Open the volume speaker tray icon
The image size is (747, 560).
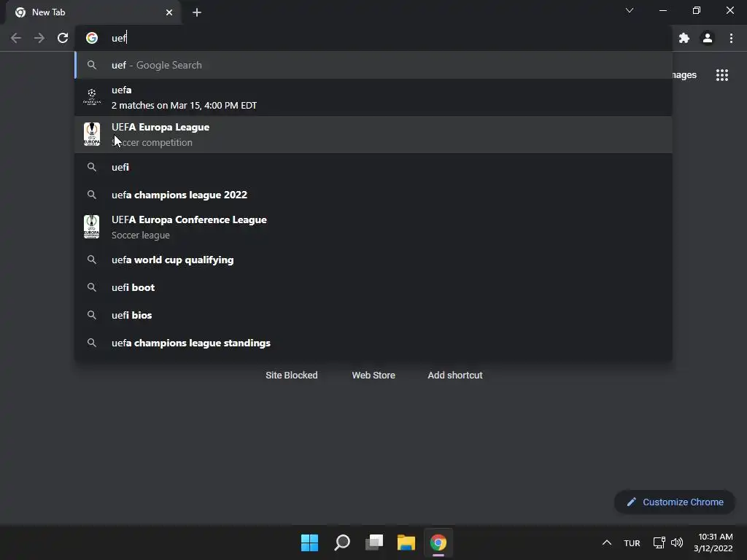(x=677, y=542)
